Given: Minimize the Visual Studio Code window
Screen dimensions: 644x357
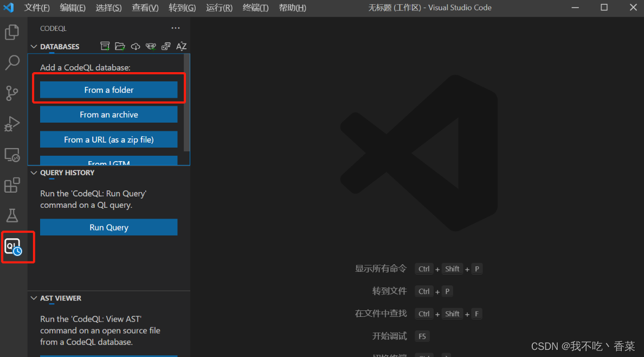Looking at the screenshot, I should click(x=575, y=8).
